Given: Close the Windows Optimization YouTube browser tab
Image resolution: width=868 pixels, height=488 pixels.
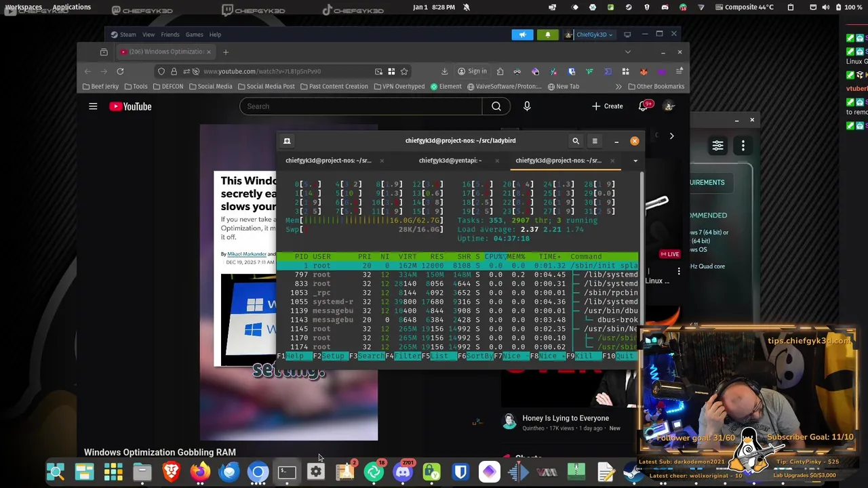Looking at the screenshot, I should point(209,52).
